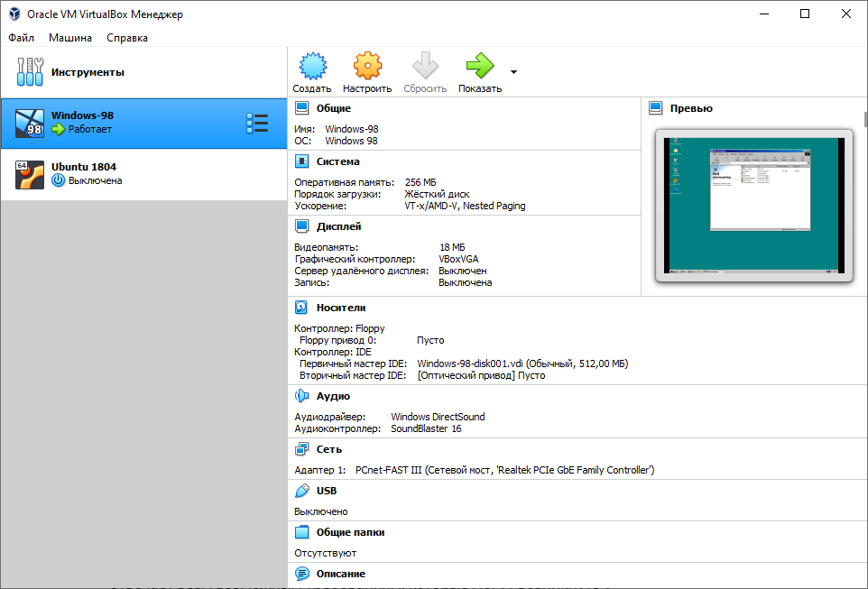
Task: Click the "Windows DirectSound" audio driver value
Action: [438, 417]
